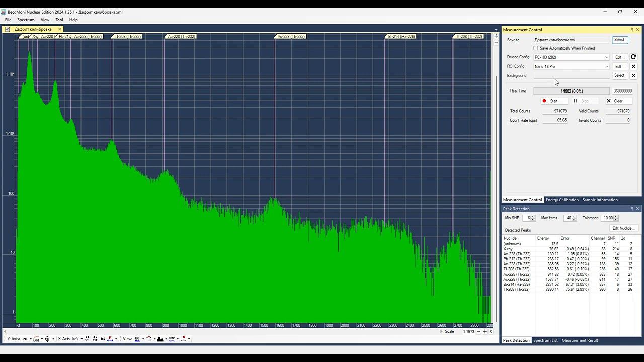Click Edit button for ROI Config
Image resolution: width=644 pixels, height=362 pixels.
[x=619, y=66]
